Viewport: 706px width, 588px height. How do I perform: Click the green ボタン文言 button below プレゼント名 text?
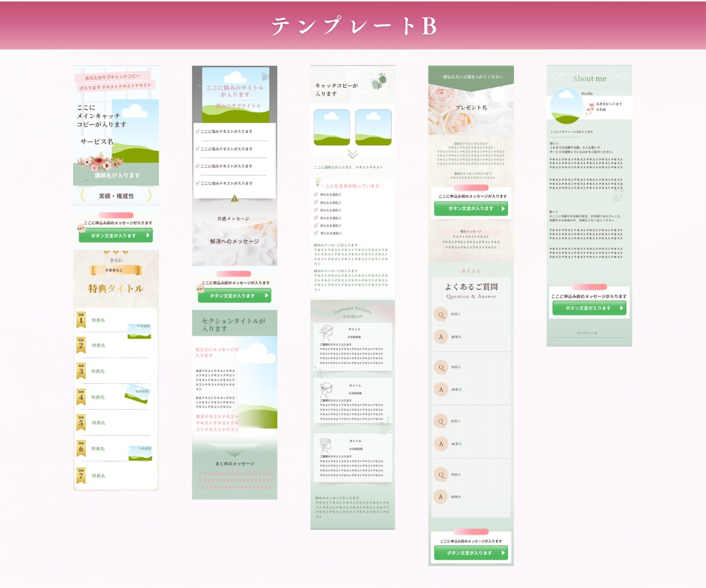(x=471, y=208)
